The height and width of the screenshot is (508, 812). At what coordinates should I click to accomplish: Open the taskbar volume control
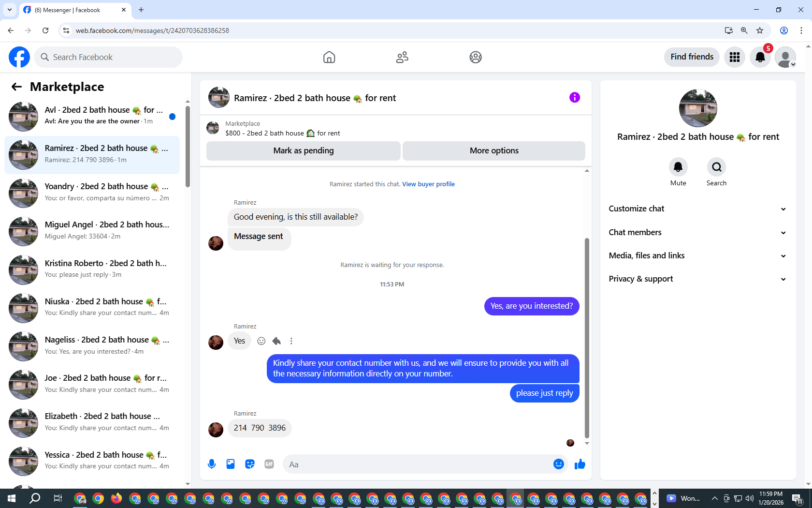[x=750, y=498]
